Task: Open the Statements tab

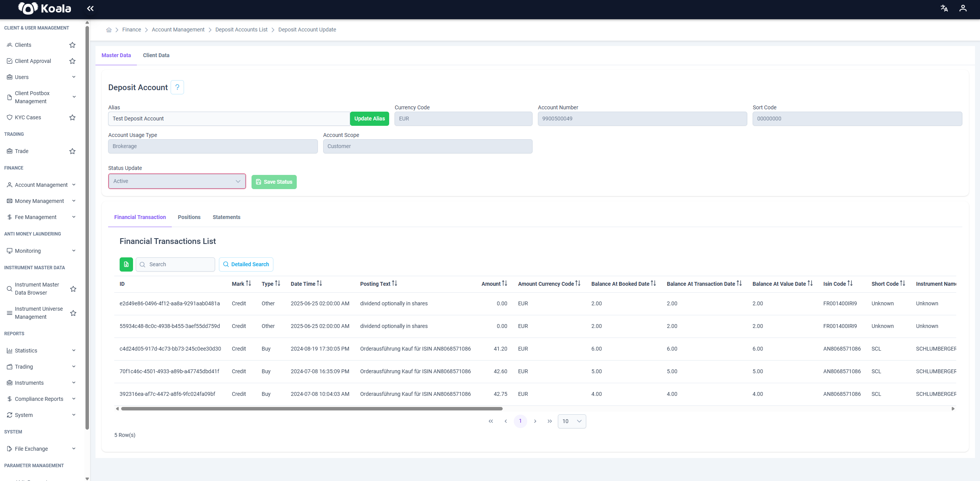Action: [x=227, y=217]
